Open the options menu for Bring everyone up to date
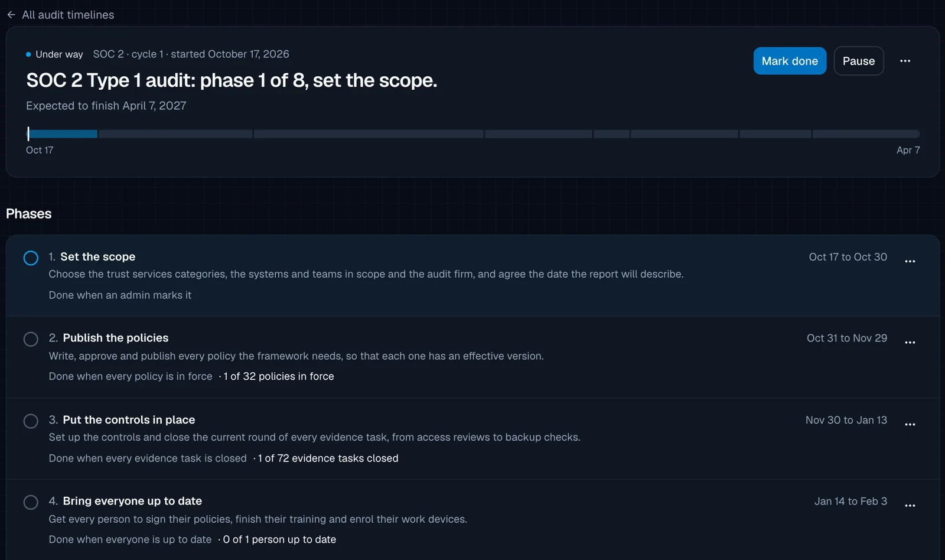 click(910, 506)
